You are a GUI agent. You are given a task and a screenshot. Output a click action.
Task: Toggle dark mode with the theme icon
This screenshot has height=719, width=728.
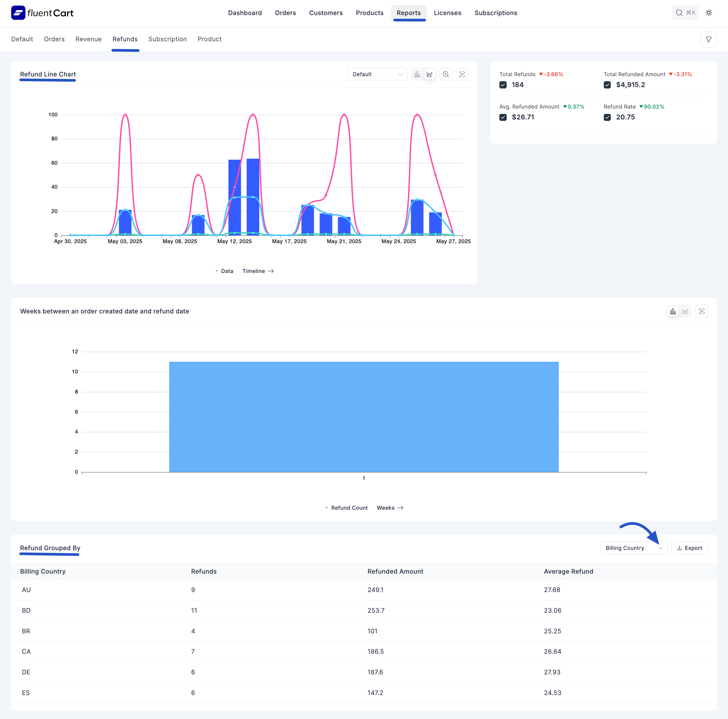pyautogui.click(x=709, y=13)
